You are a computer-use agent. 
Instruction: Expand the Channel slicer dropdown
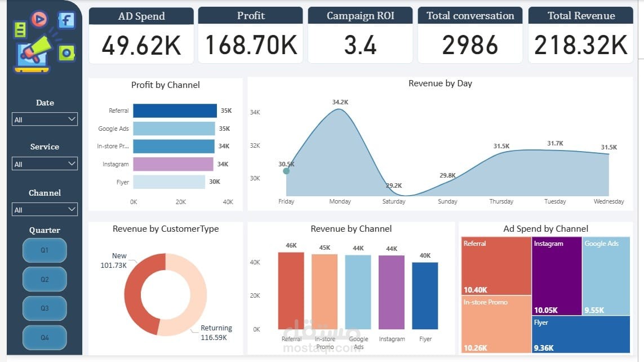(x=45, y=209)
